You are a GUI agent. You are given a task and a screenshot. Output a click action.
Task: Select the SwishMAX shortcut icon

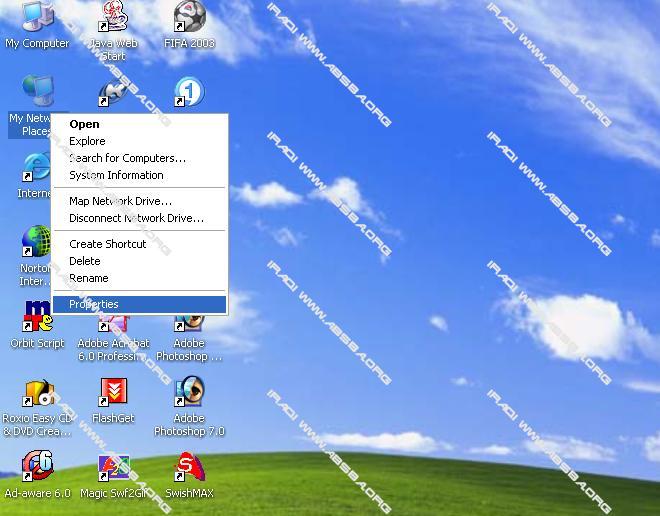tap(189, 466)
